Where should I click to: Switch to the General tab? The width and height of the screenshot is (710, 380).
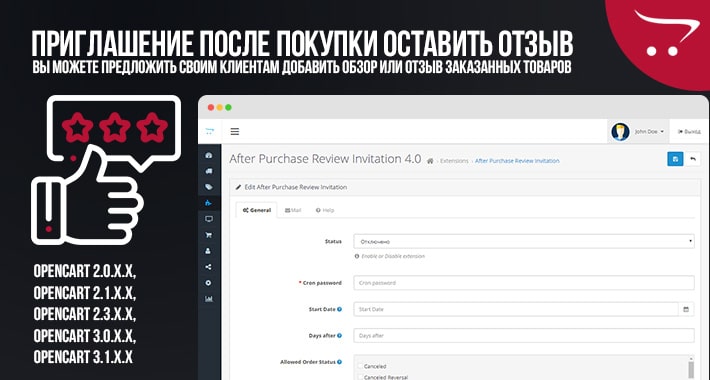(x=257, y=210)
